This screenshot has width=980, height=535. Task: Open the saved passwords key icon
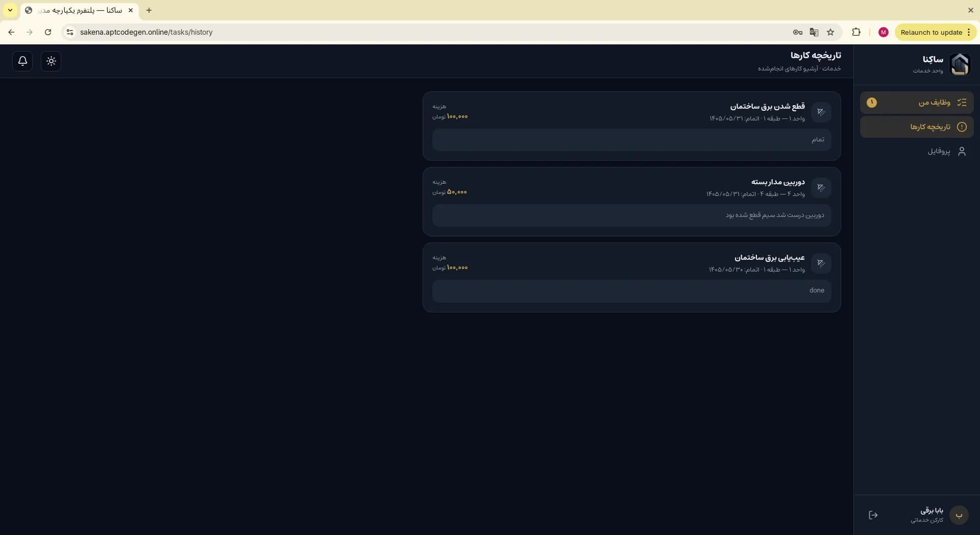point(798,32)
